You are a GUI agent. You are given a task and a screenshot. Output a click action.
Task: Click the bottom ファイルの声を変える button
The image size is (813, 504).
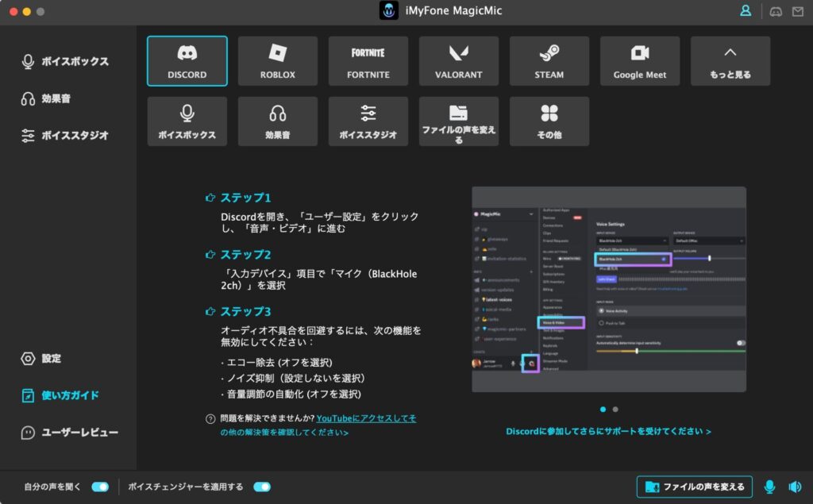pos(695,487)
